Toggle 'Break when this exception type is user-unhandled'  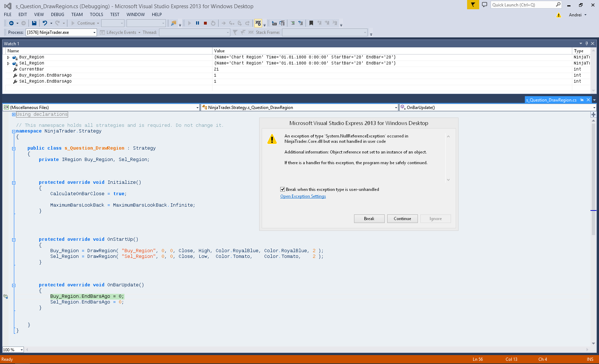tap(282, 189)
